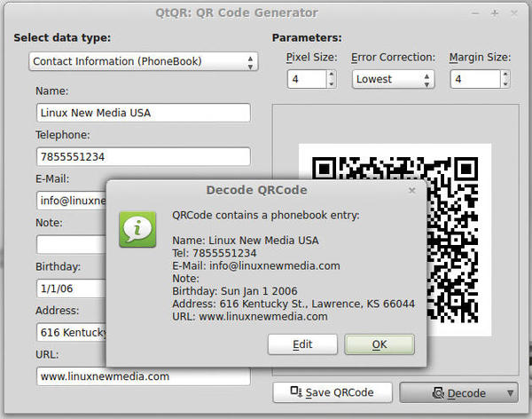Open the Decode button dropdown arrow

511,393
